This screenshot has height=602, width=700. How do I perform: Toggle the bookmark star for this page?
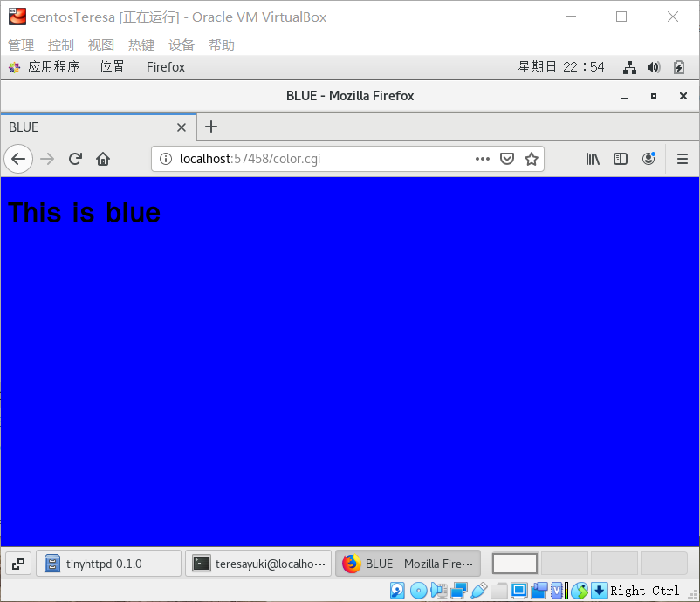pos(532,159)
